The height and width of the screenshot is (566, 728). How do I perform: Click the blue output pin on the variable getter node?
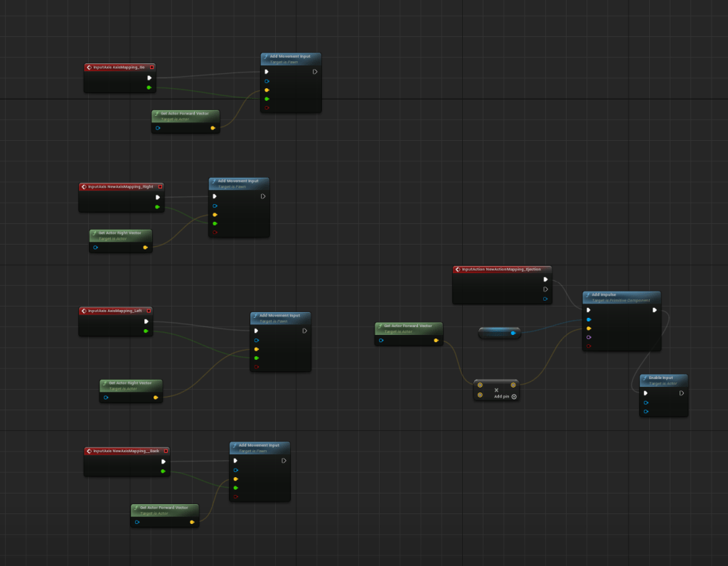tap(513, 333)
